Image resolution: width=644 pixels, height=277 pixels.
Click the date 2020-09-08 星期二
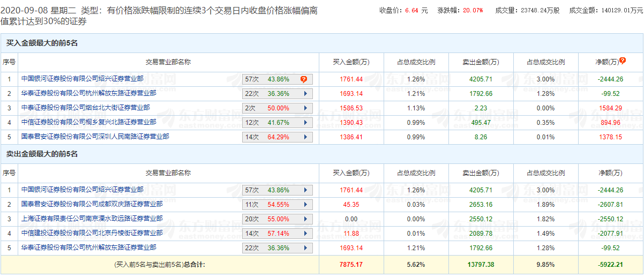39,10
